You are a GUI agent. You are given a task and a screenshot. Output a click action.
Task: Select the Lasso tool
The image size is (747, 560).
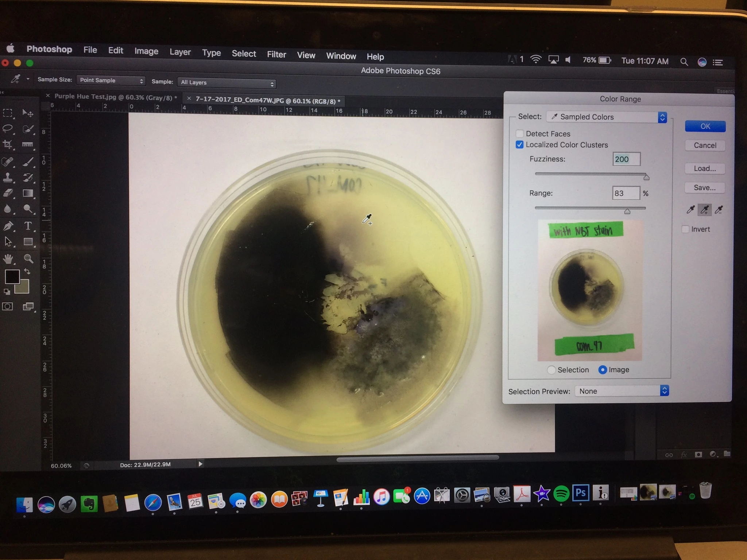coord(8,128)
